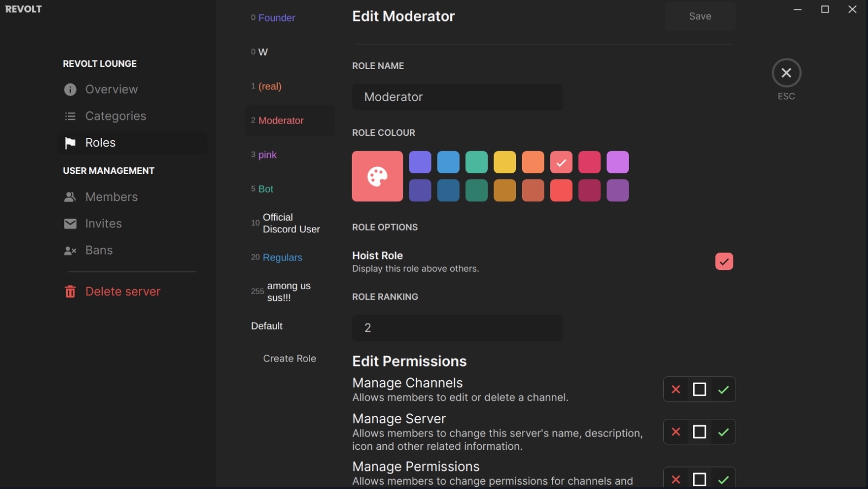Pick the dark gold colour swatch
The image size is (868, 489).
point(505,190)
